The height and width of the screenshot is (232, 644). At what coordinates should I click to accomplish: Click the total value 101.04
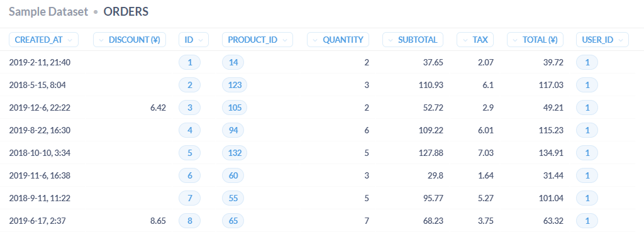click(552, 198)
